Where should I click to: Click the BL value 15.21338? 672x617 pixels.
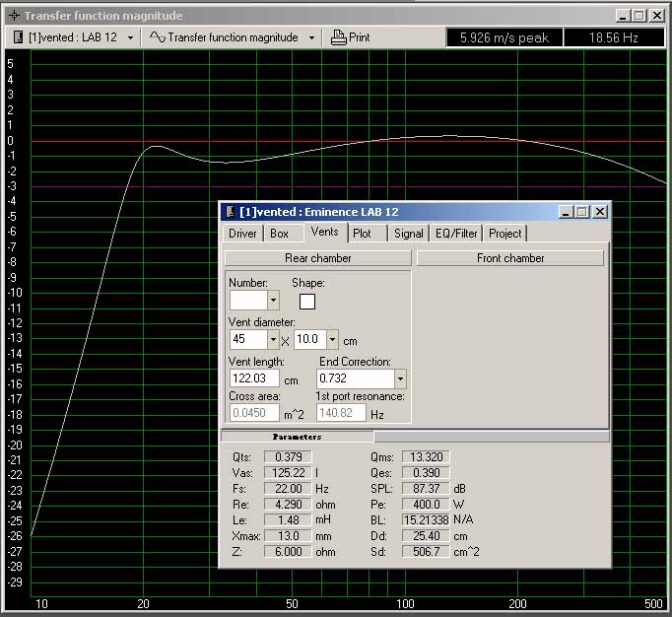[426, 520]
